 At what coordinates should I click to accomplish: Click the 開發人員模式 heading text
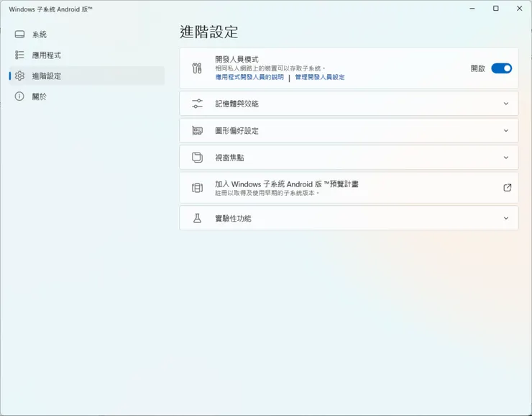[x=237, y=60]
